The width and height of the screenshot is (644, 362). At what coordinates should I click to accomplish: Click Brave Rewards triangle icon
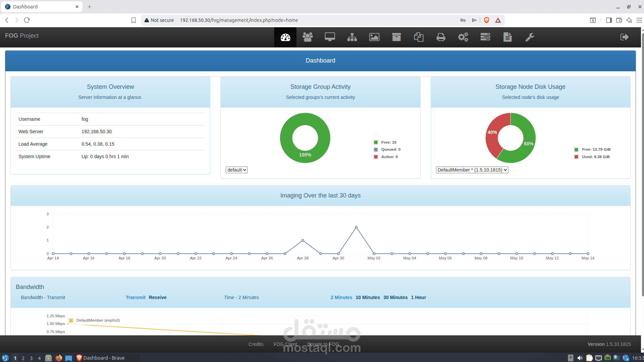click(x=498, y=20)
